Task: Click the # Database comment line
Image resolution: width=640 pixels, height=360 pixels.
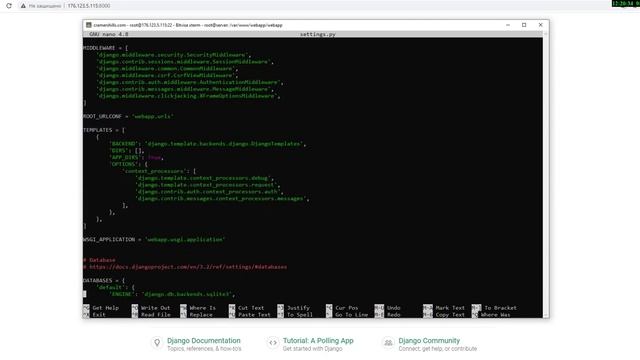Action: [x=99, y=260]
